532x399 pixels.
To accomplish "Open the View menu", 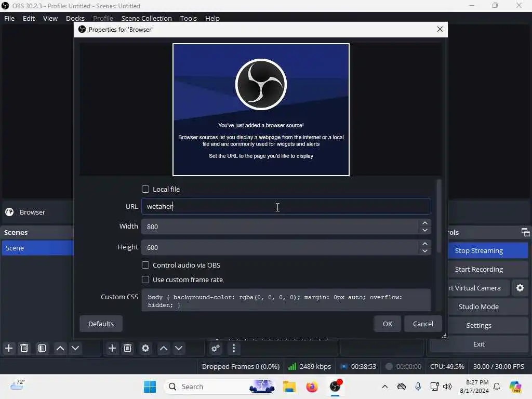I will [50, 18].
